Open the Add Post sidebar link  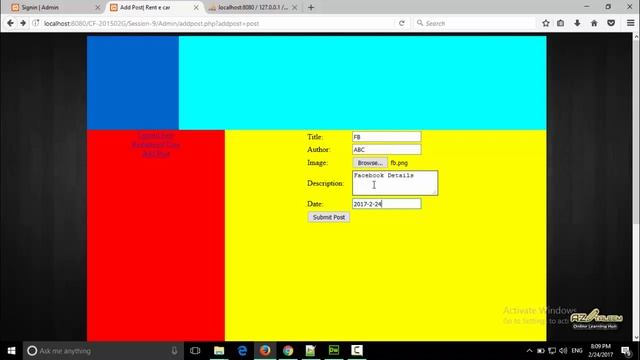pos(156,154)
